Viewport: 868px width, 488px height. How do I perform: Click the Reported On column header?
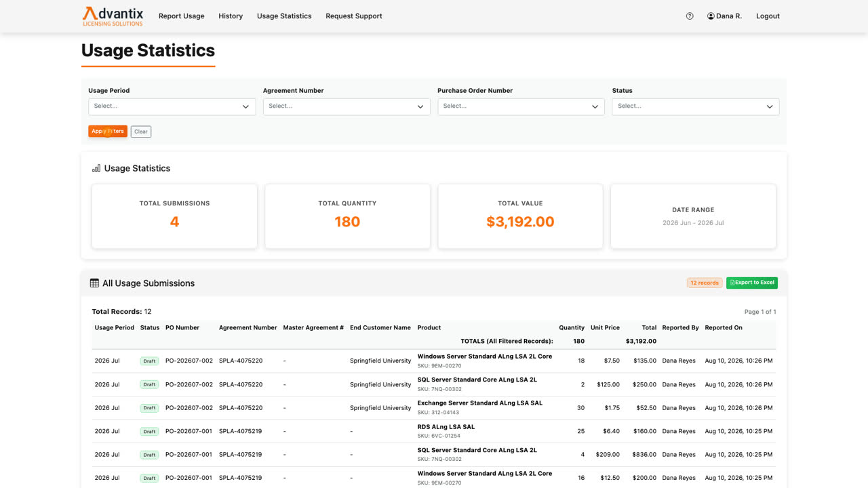[x=724, y=327]
